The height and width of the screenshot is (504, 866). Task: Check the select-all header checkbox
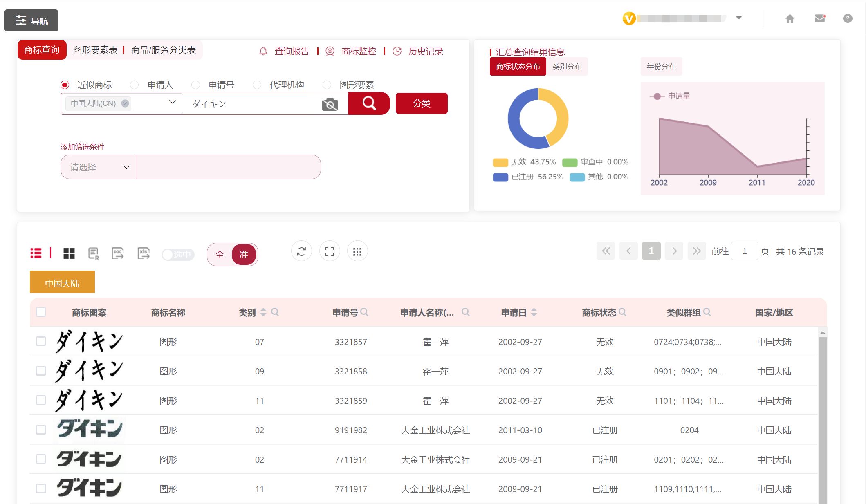point(41,312)
